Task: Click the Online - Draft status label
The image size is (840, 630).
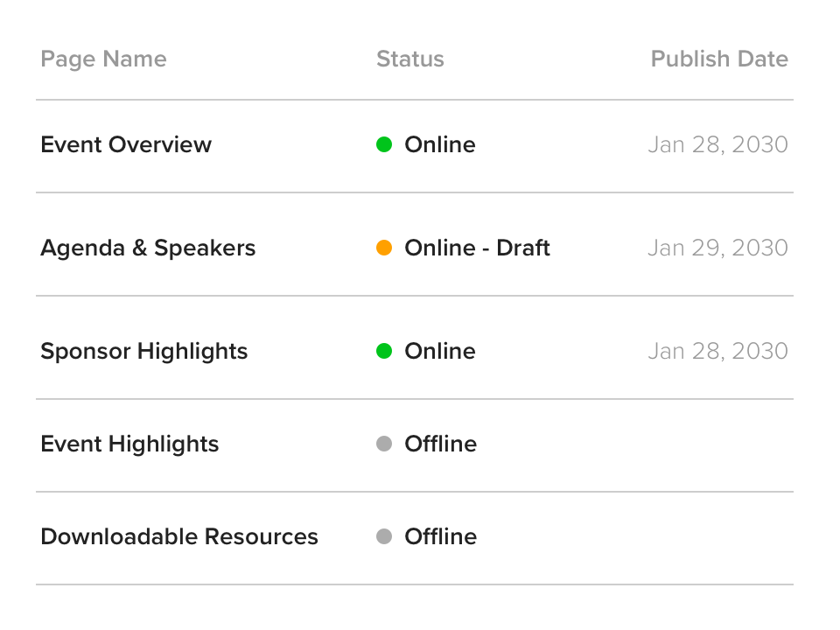Action: pos(477,248)
